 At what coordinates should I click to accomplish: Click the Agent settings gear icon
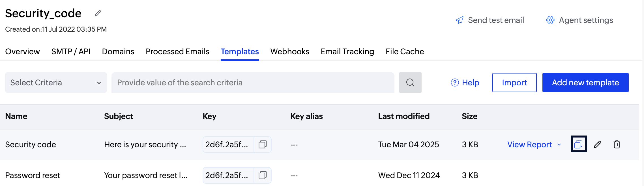click(x=550, y=20)
